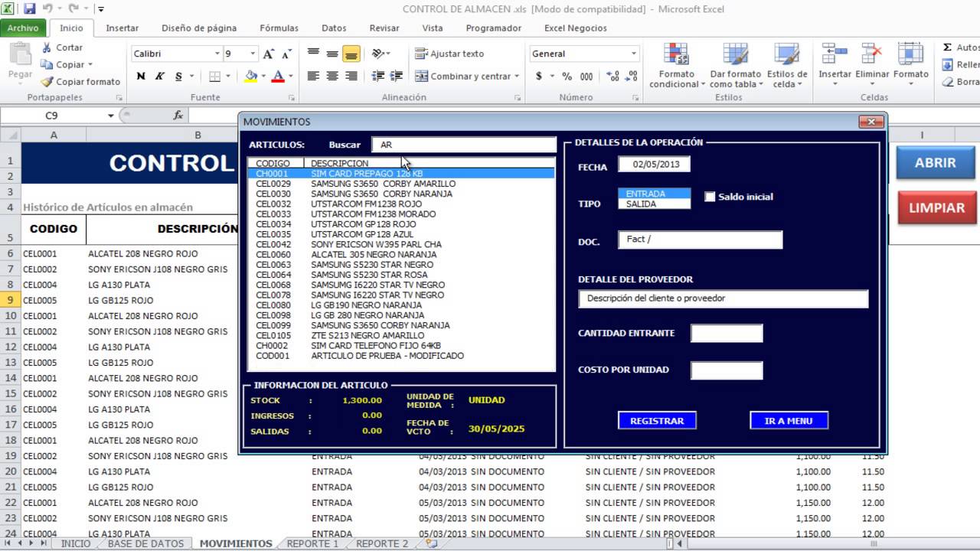The image size is (980, 551).
Task: Click the borders icon in Fuente group
Action: 214,76
